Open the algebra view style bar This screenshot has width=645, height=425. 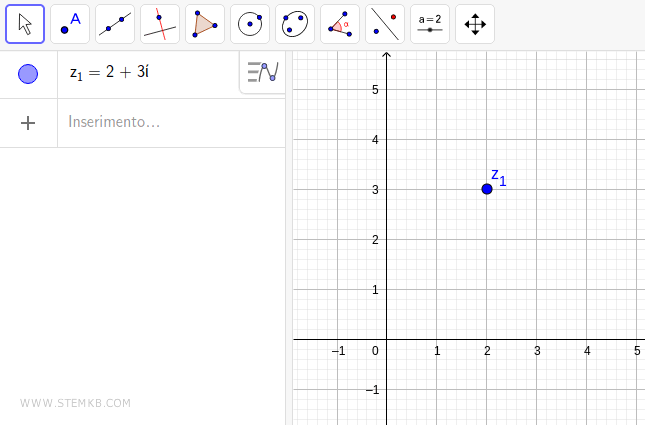coord(262,73)
